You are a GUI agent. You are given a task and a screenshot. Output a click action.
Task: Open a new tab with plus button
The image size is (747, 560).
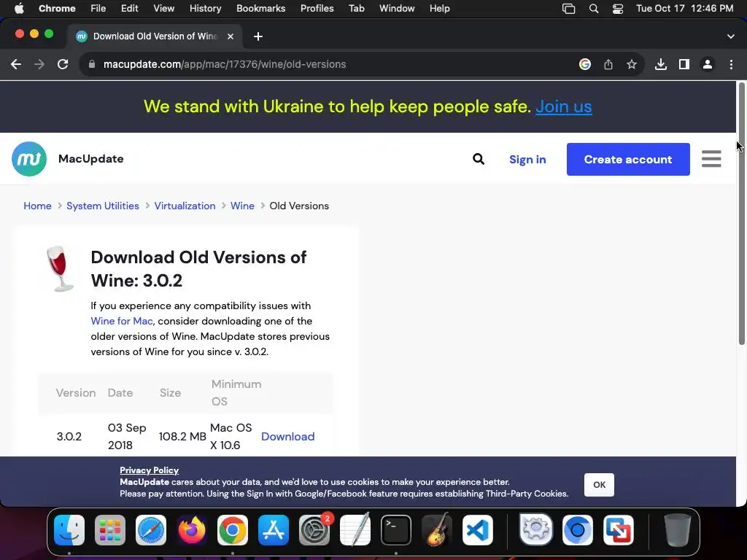(258, 36)
